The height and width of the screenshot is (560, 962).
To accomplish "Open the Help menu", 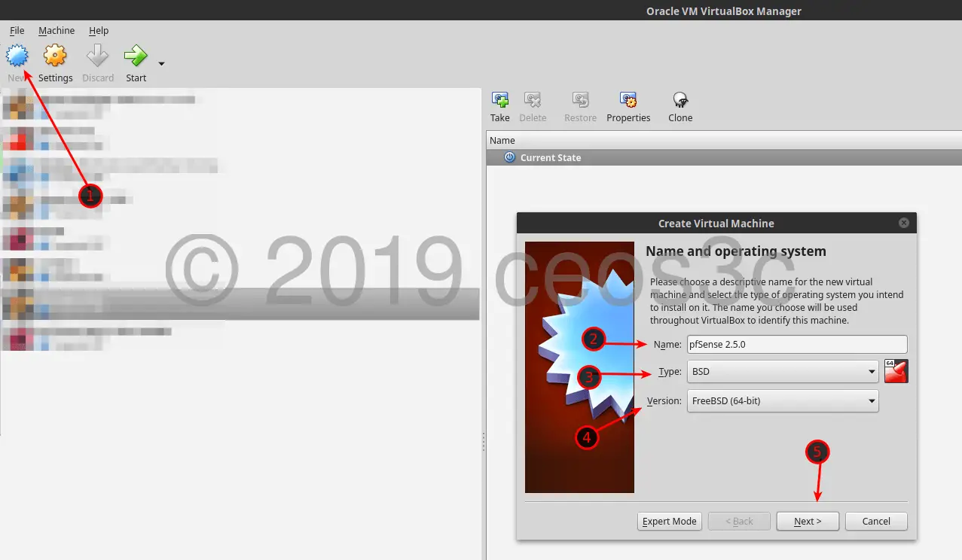I will [99, 31].
